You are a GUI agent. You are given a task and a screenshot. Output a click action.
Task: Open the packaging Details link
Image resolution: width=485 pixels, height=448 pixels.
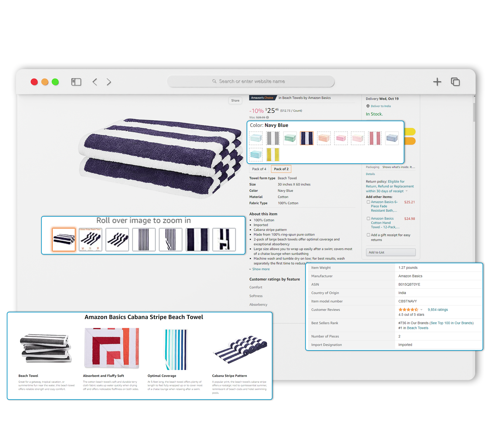point(370,174)
